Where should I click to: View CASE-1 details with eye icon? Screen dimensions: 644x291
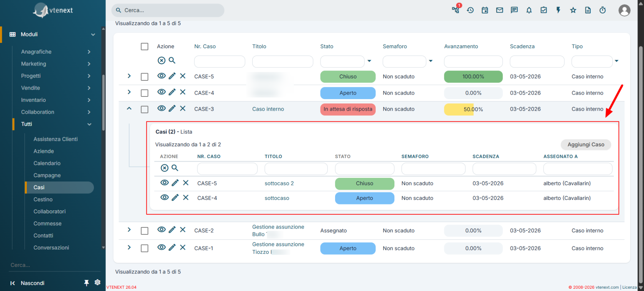click(x=161, y=247)
